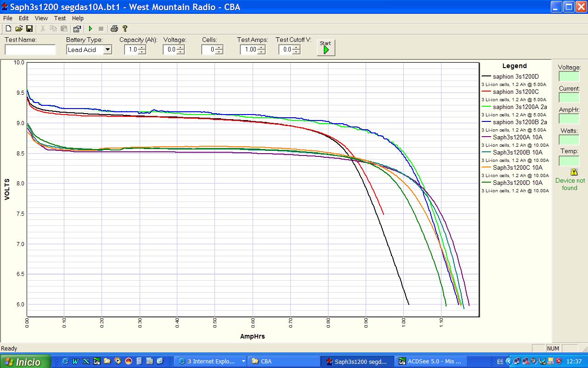Open the properties toolbar icon
The image size is (588, 368).
click(77, 29)
